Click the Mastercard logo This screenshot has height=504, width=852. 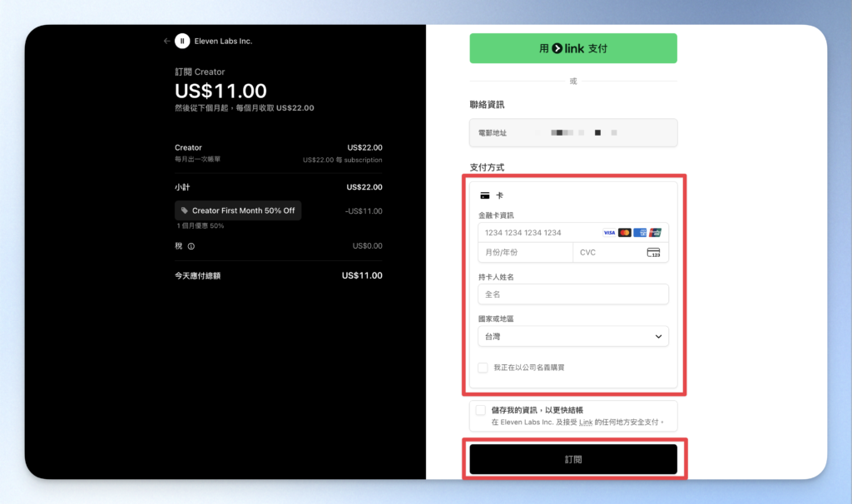624,232
